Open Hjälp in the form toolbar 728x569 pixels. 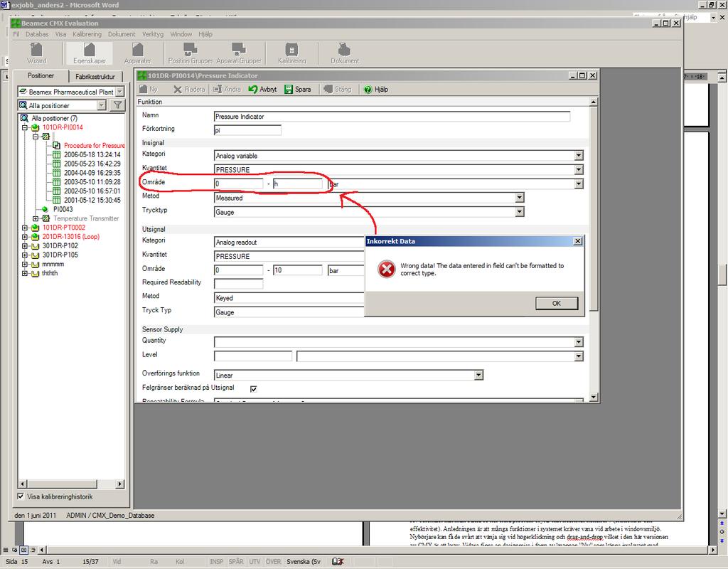point(375,89)
